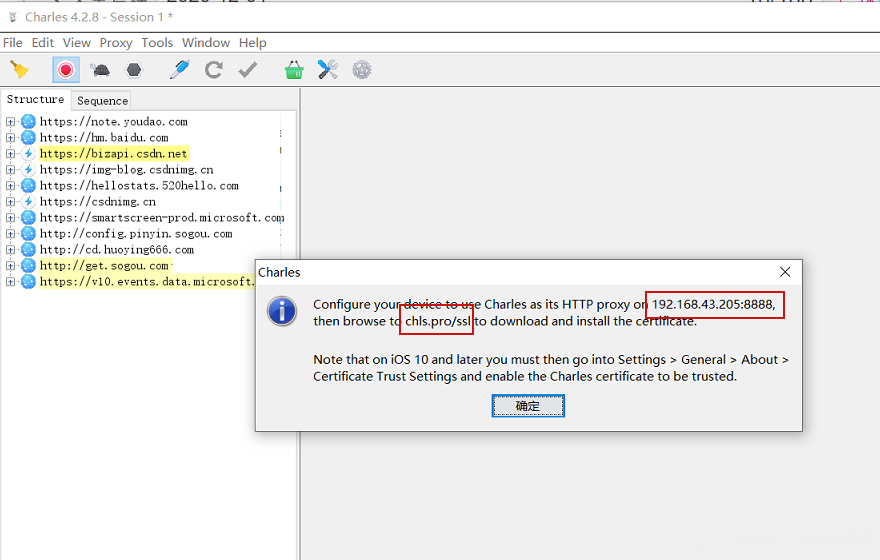Click the 192.168.43.205:8888 proxy address text
880x560 pixels.
[713, 304]
